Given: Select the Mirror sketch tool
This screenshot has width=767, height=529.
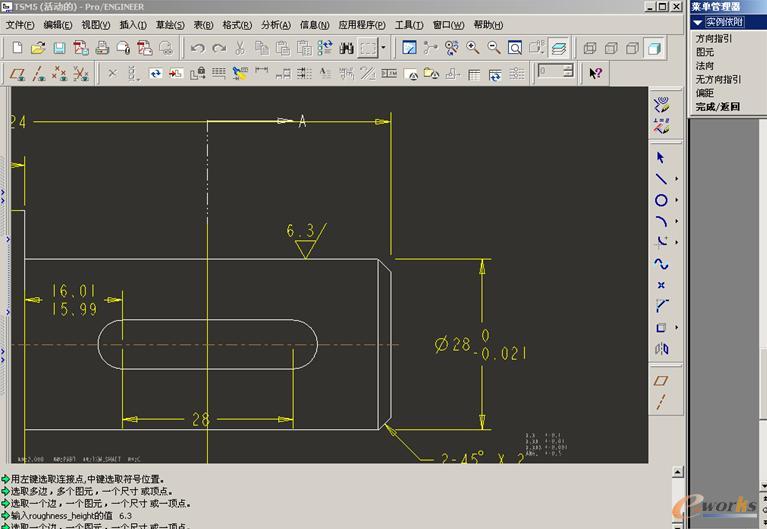Looking at the screenshot, I should [x=661, y=348].
